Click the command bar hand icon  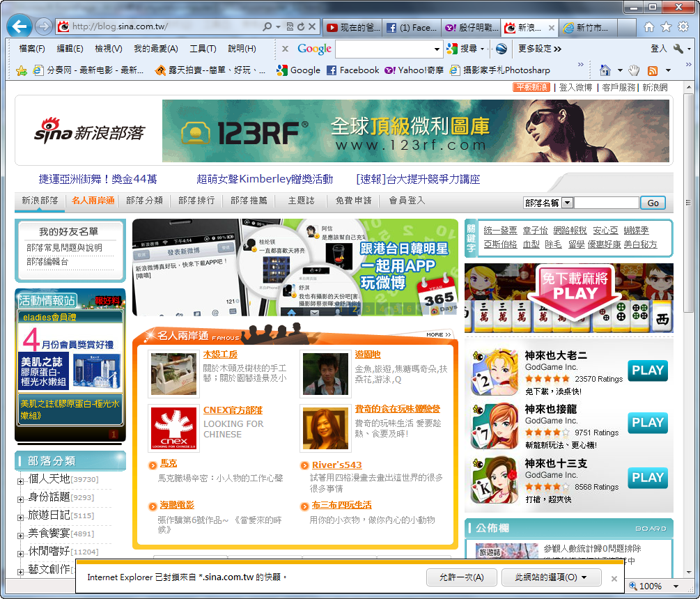point(633,70)
